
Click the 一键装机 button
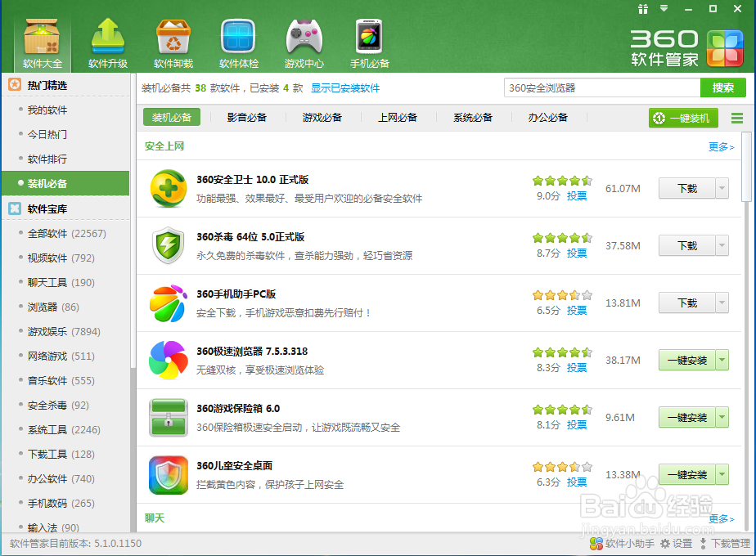[x=683, y=118]
